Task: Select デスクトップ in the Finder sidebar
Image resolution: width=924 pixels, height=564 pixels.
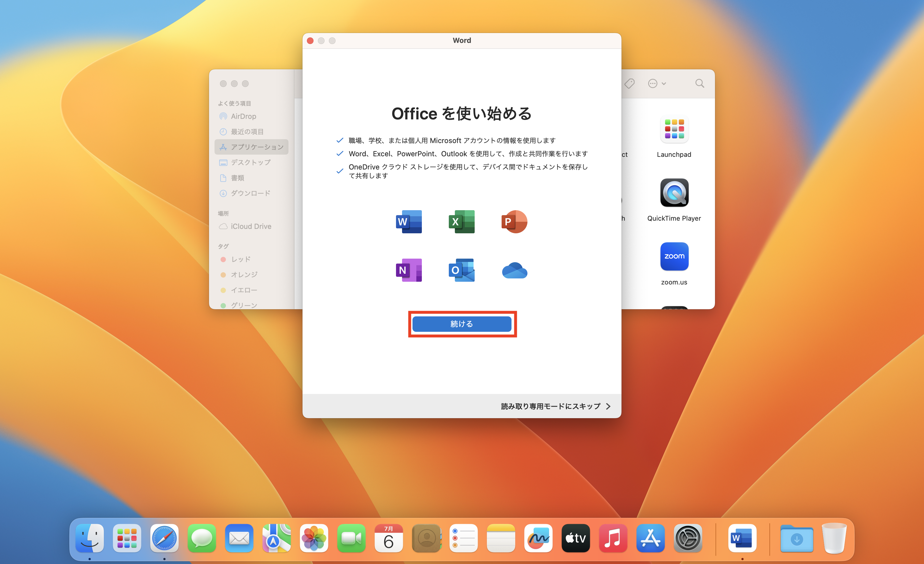Action: point(251,163)
